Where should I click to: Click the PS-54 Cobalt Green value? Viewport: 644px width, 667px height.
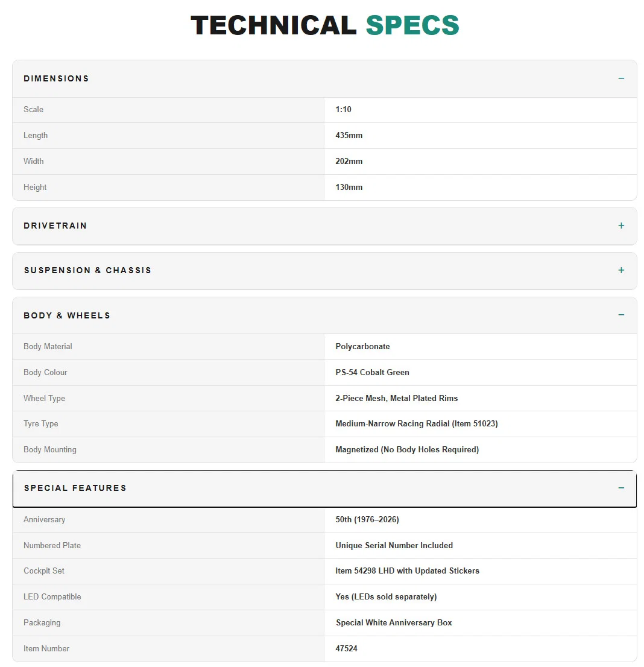(x=372, y=372)
